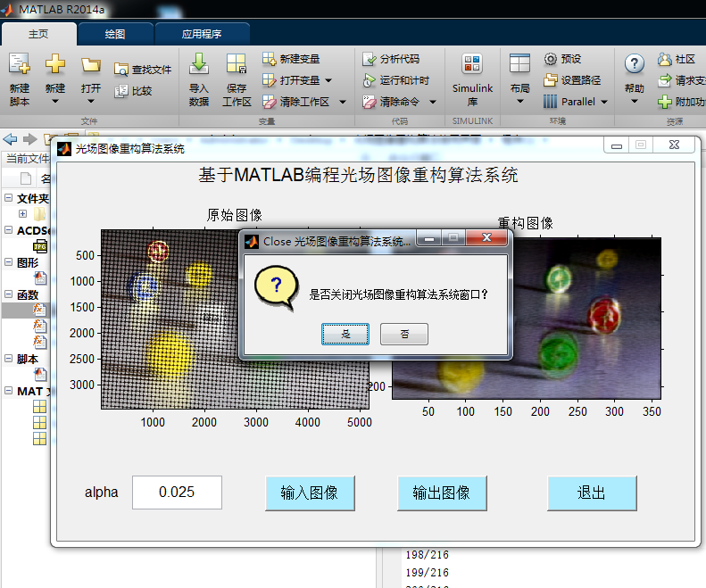Click 打开变量 (Open Variable)
This screenshot has width=706, height=588.
tap(291, 80)
